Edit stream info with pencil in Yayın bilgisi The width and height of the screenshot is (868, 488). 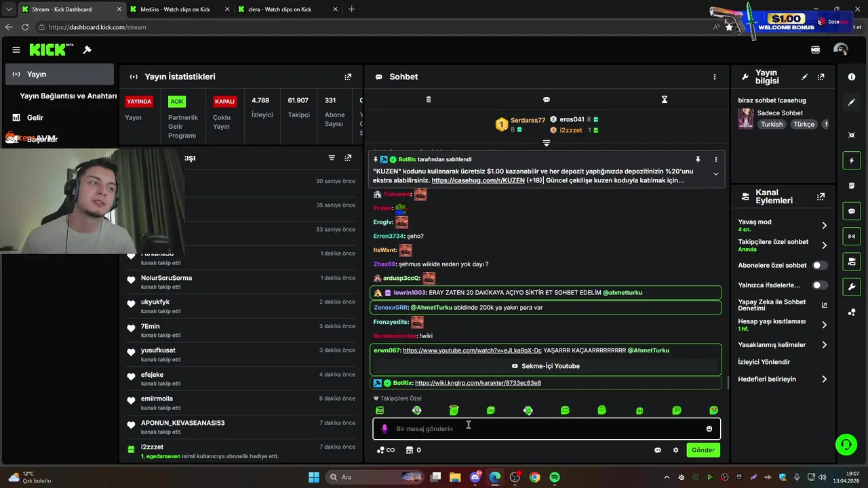click(805, 77)
